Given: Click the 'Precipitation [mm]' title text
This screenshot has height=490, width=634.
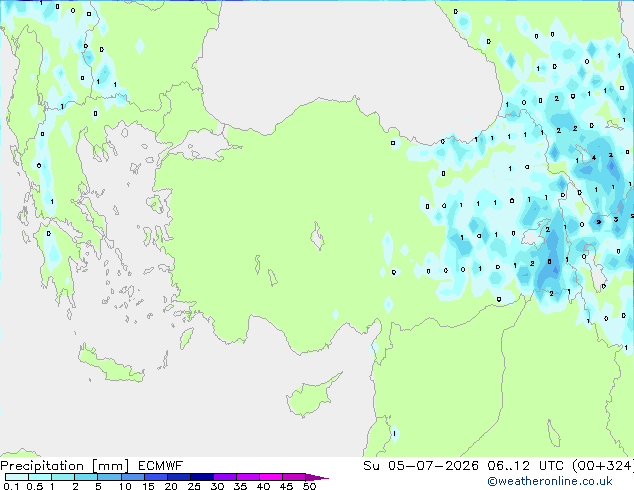Looking at the screenshot, I should coord(65,466).
